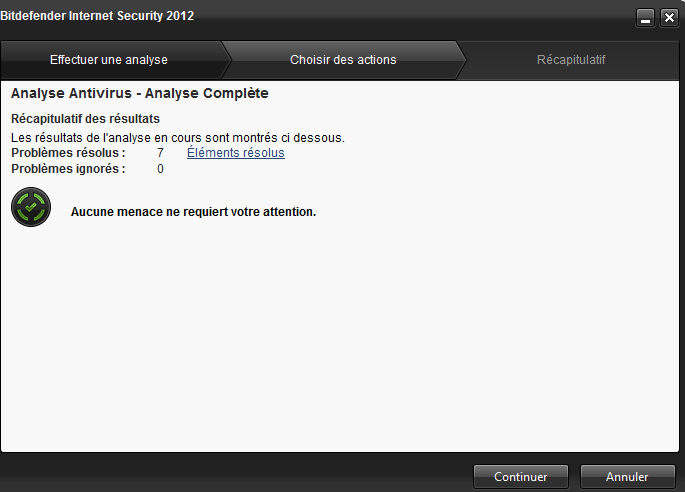
Task: Cancel with the Annuler button
Action: (627, 476)
